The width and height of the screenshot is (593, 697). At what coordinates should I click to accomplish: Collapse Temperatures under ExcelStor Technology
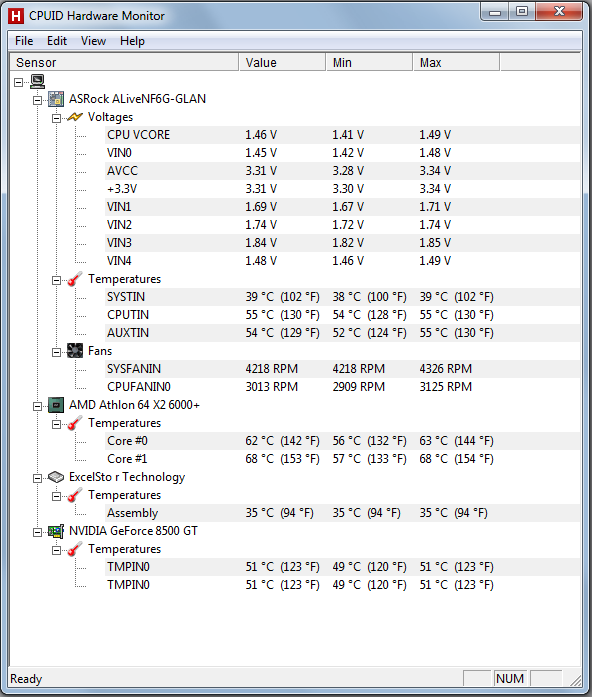pos(56,497)
